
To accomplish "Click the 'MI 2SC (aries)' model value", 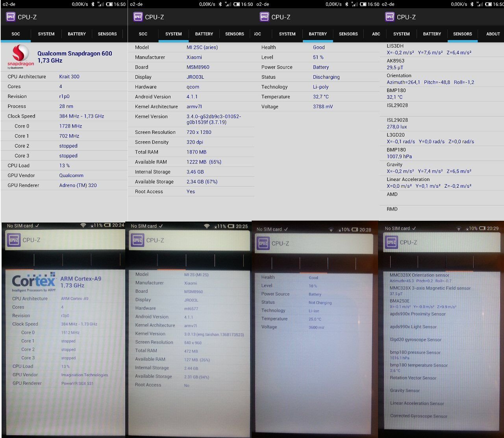I will tap(202, 47).
